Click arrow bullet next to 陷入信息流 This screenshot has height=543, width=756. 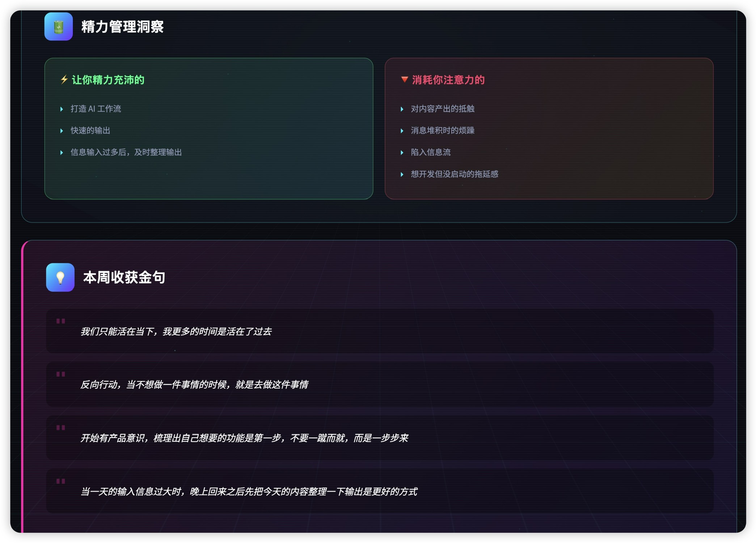point(402,152)
